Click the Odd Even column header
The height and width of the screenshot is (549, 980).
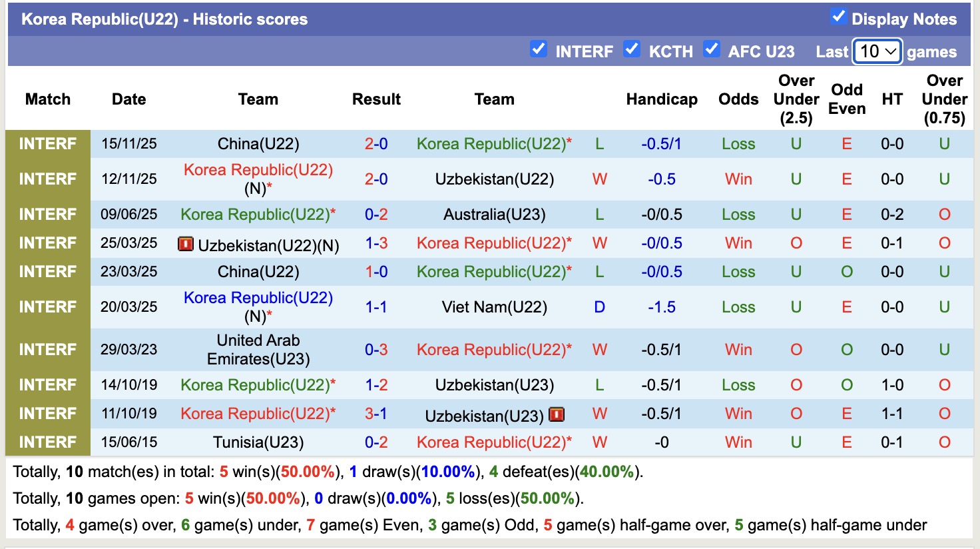tap(846, 99)
